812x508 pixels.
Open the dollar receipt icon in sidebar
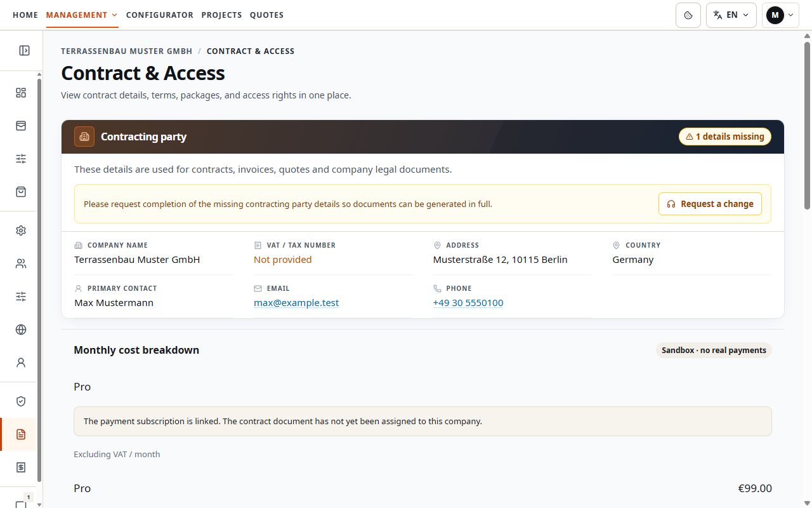[x=21, y=467]
